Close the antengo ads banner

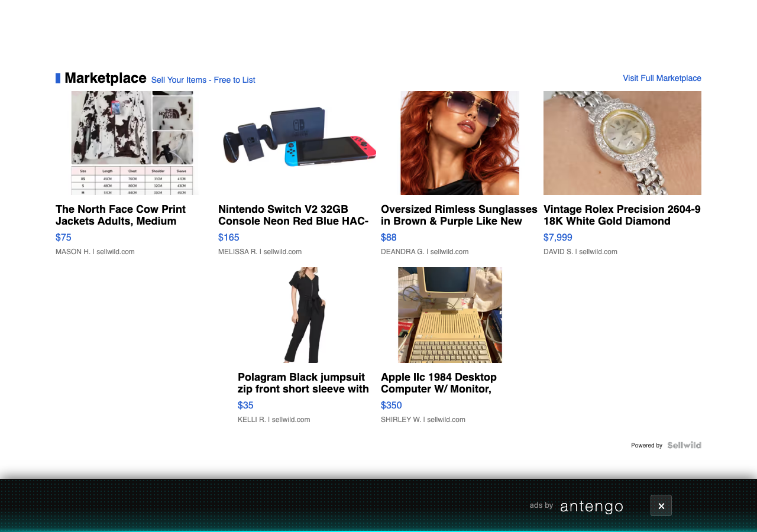(x=661, y=505)
